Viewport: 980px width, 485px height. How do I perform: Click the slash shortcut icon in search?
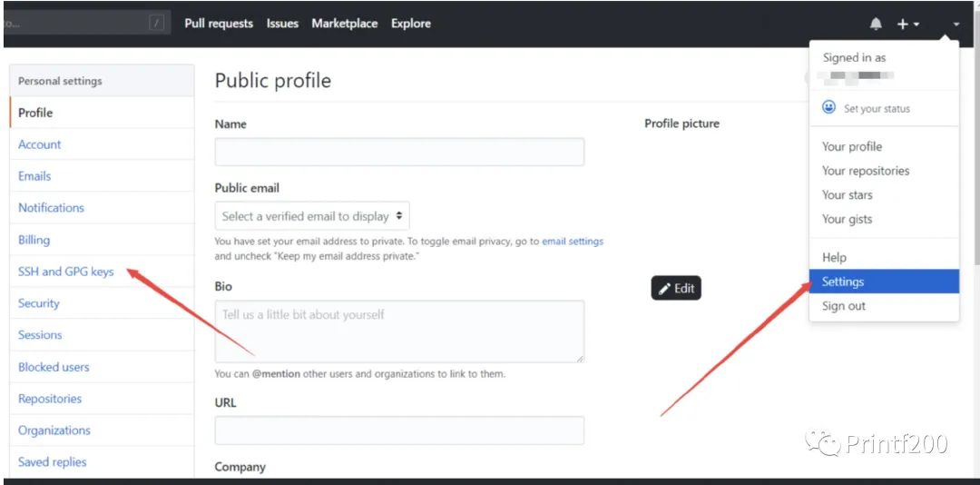coord(157,24)
